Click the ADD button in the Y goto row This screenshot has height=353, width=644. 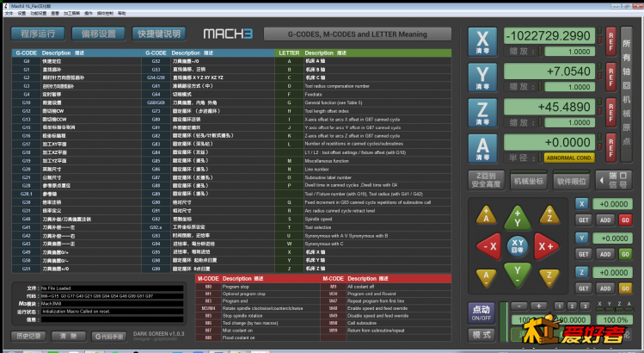(605, 254)
